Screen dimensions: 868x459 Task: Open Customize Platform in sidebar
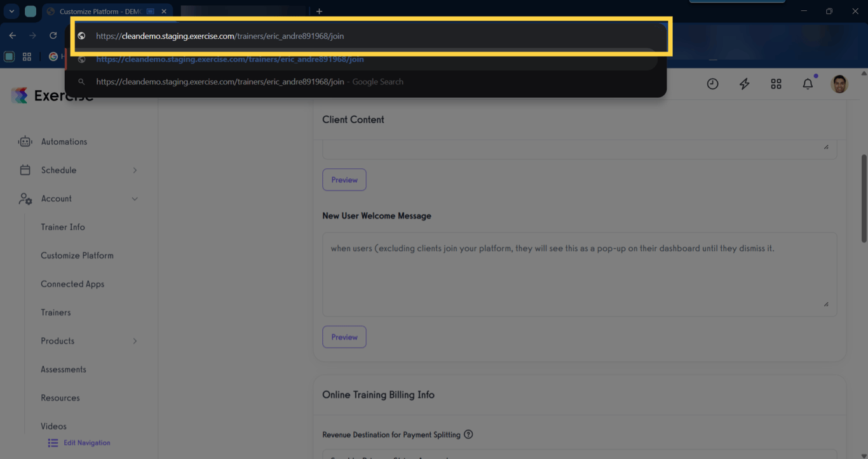(x=77, y=256)
